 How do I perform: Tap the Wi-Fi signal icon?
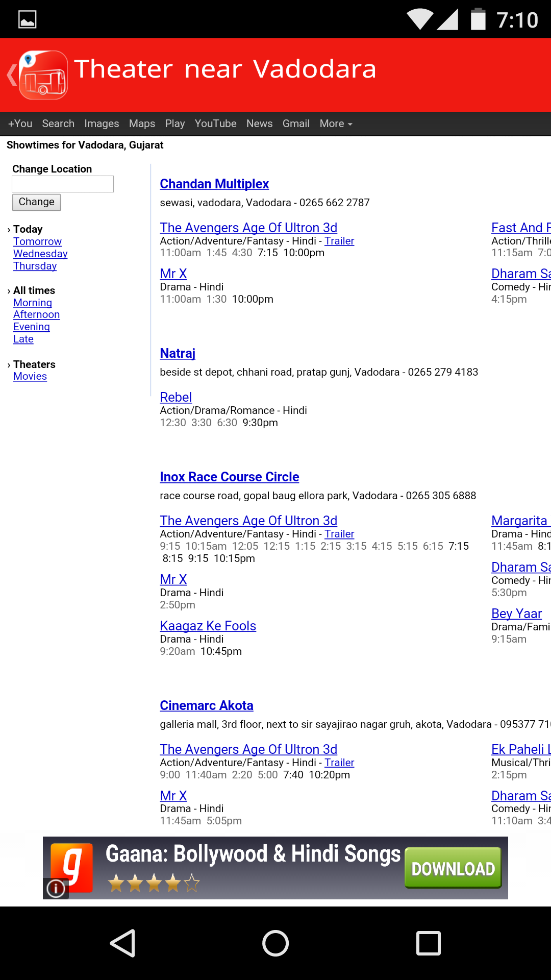point(420,19)
